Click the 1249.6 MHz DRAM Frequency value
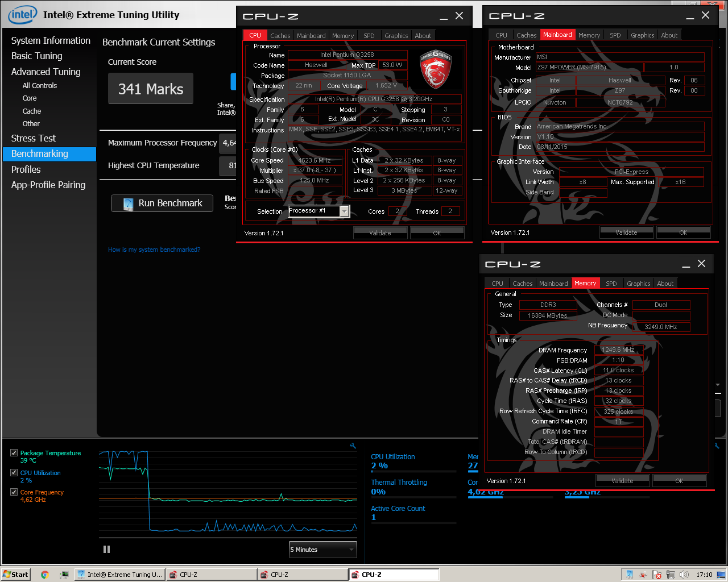Image resolution: width=728 pixels, height=582 pixels. 618,350
